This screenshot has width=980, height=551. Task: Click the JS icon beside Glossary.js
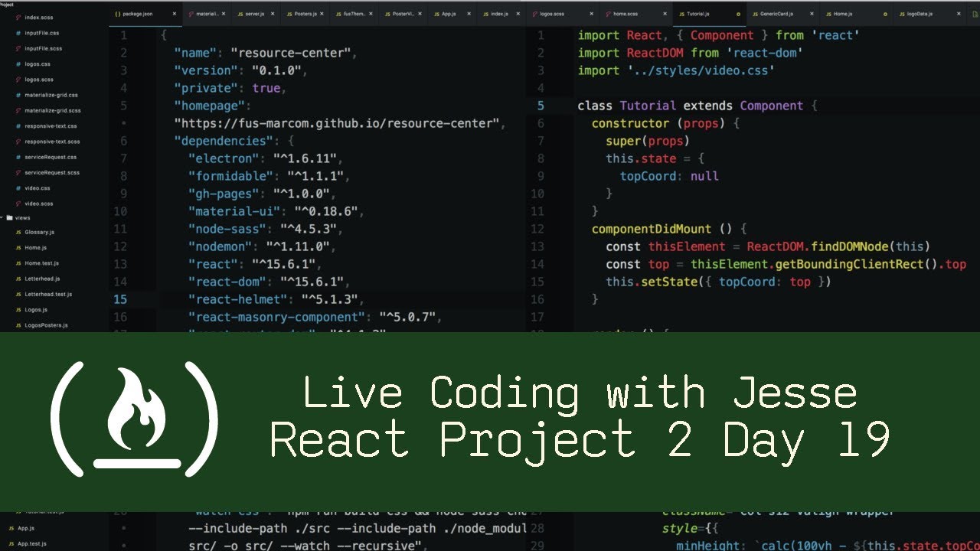18,232
